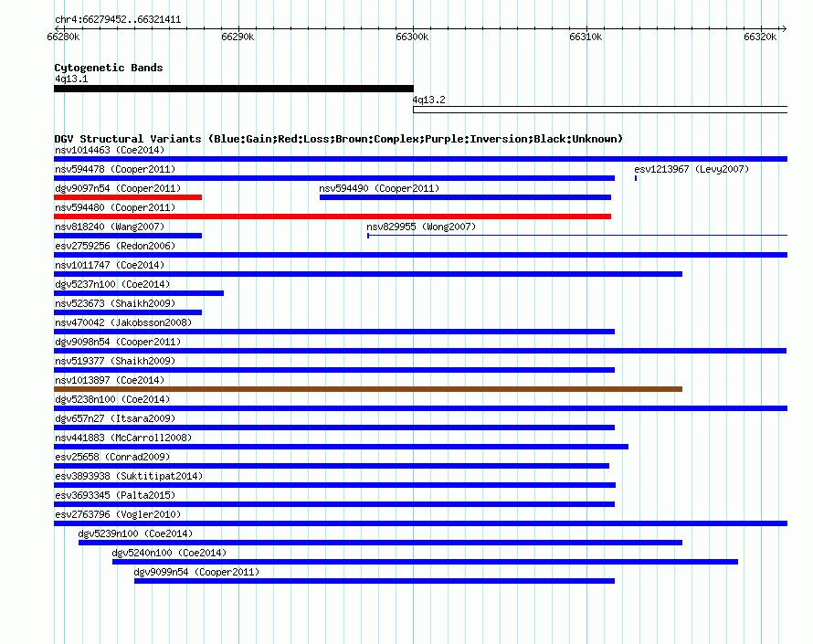Image resolution: width=813 pixels, height=644 pixels.
Task: Open the dgv5239n100 (Coe2014) variant label
Action: (x=135, y=533)
